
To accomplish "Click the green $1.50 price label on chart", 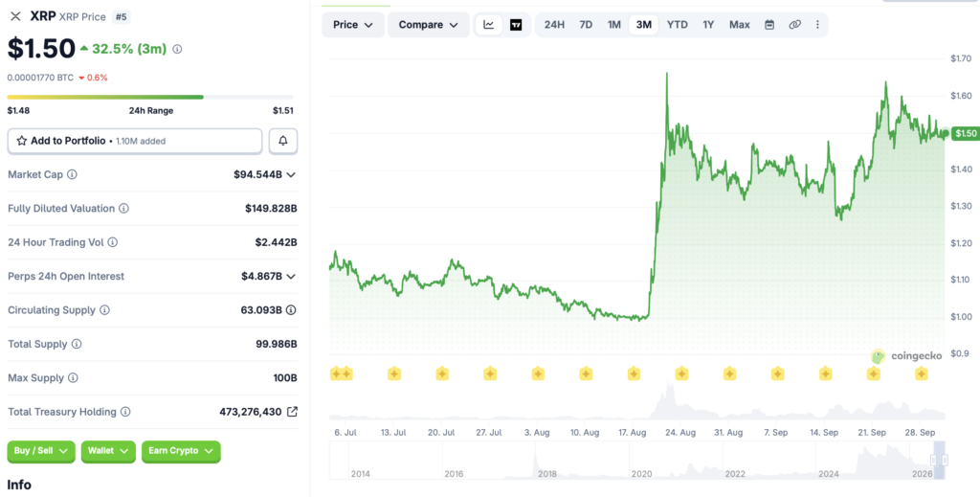I will point(965,133).
